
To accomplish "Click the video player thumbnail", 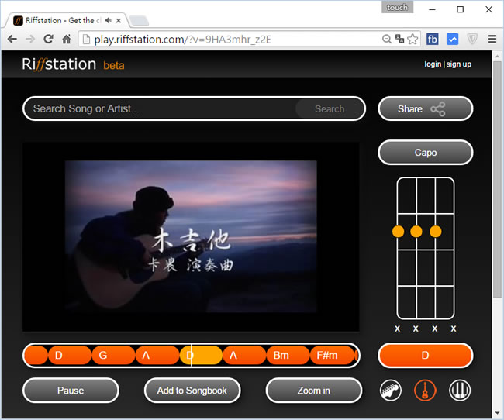I will point(191,237).
